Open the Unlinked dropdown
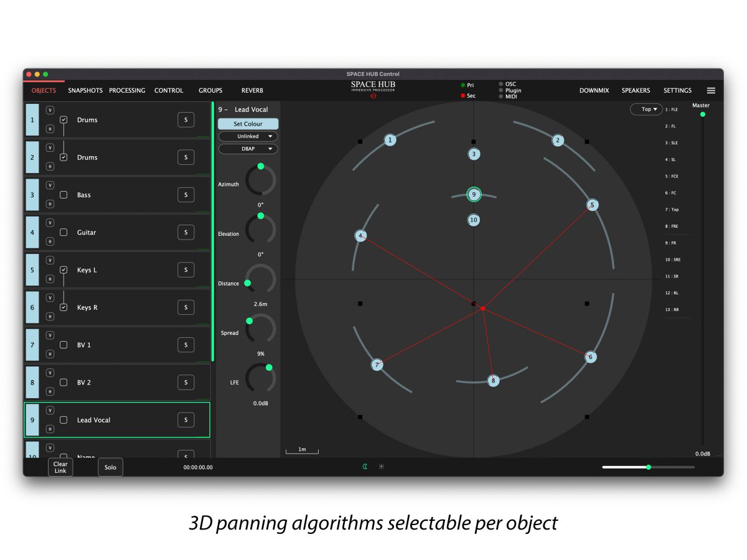 pos(248,136)
